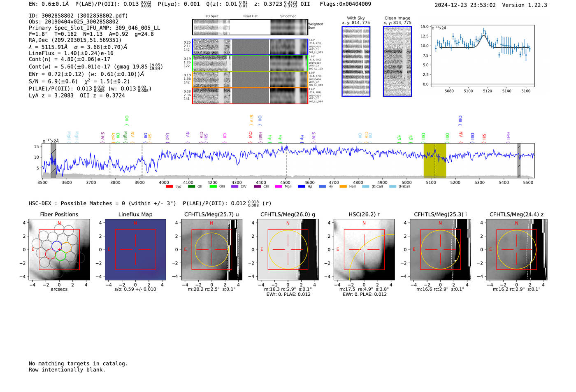The image size is (576, 392).
Task: Click the yellow highlighted band in spectrum
Action: tap(435, 160)
